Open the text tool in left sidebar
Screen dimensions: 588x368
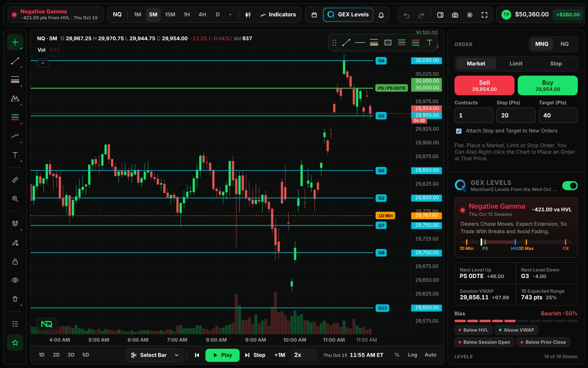(x=15, y=155)
